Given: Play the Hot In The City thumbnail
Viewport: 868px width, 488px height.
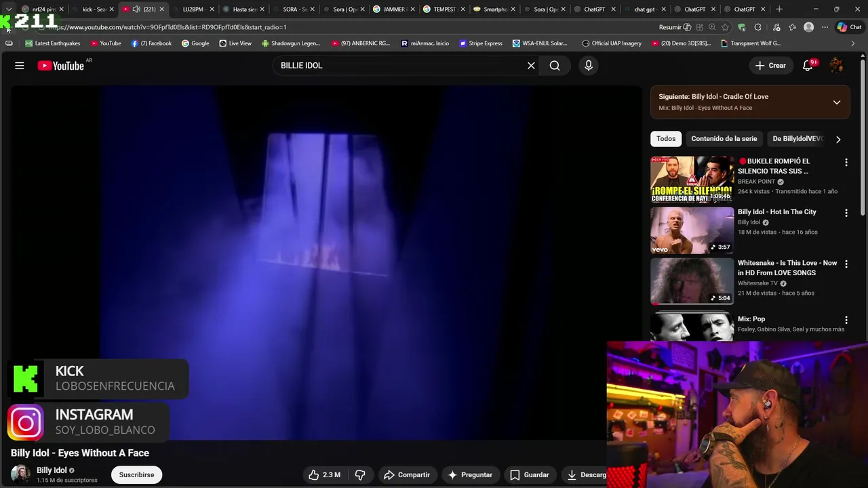Looking at the screenshot, I should 692,230.
